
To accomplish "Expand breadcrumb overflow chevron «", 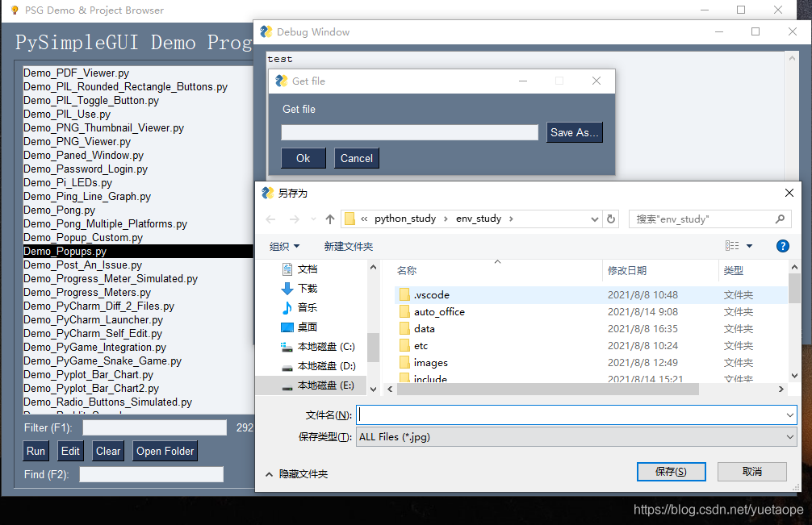I will (364, 219).
